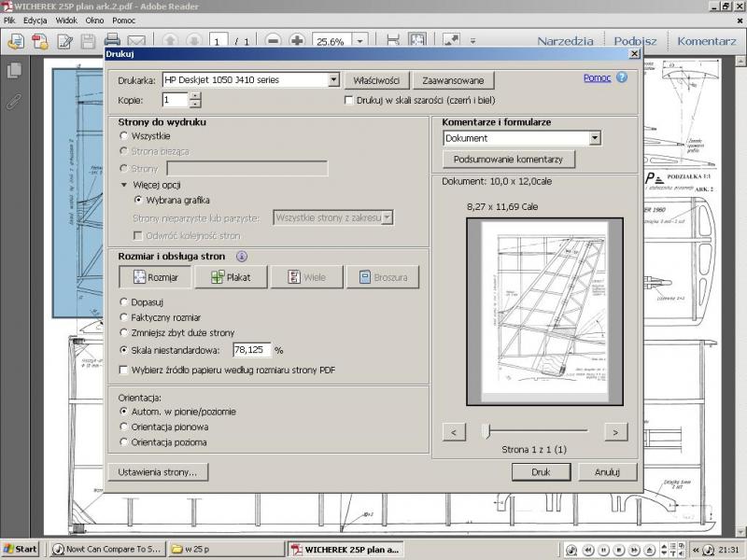Open the attachments paperclip sidebar icon

click(14, 101)
